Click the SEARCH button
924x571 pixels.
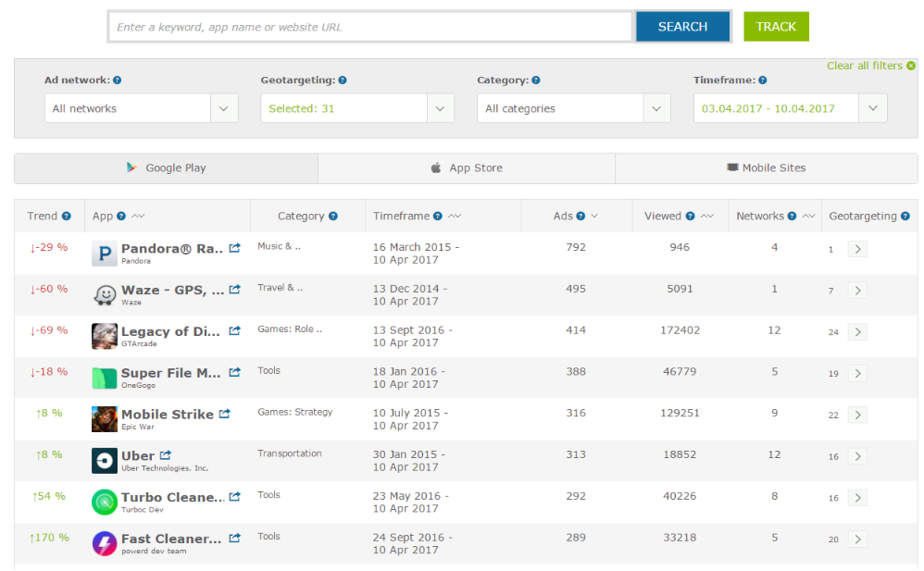(682, 27)
